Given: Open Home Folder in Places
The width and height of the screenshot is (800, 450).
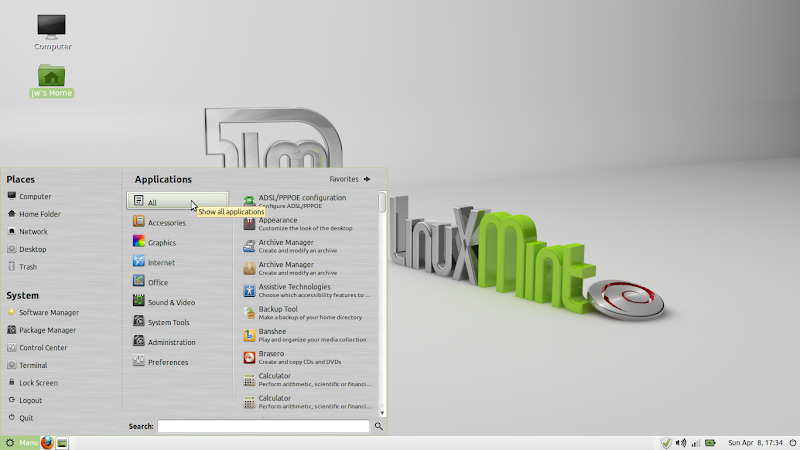Looking at the screenshot, I should click(x=34, y=214).
